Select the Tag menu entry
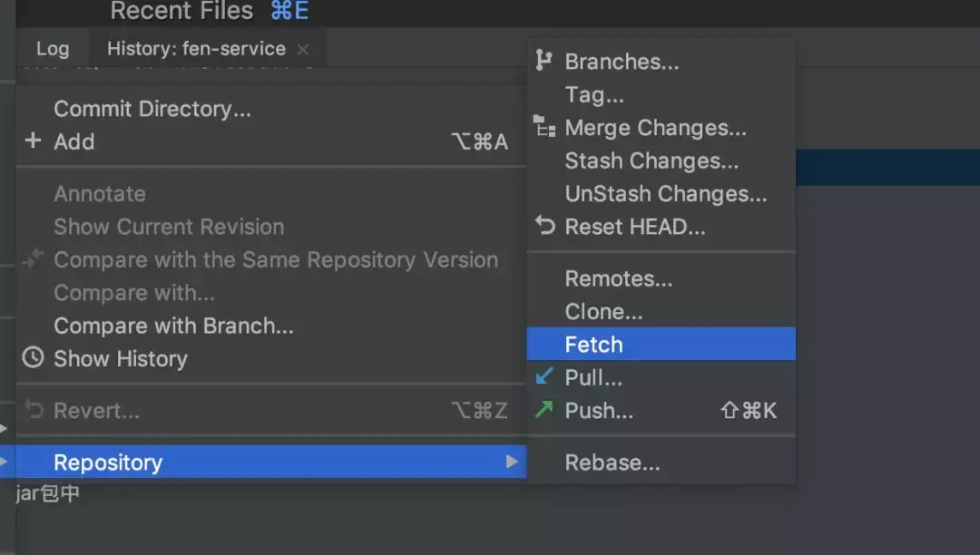Viewport: 980px width, 555px height. (594, 94)
